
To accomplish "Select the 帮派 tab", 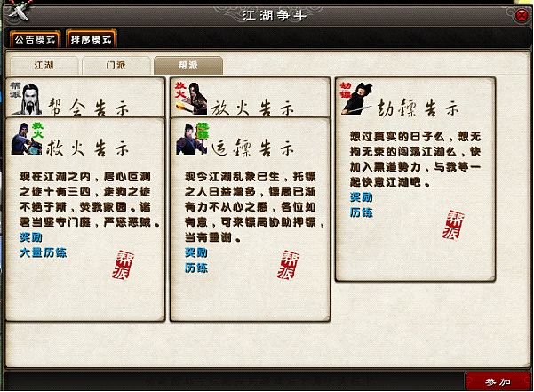I will (x=188, y=65).
